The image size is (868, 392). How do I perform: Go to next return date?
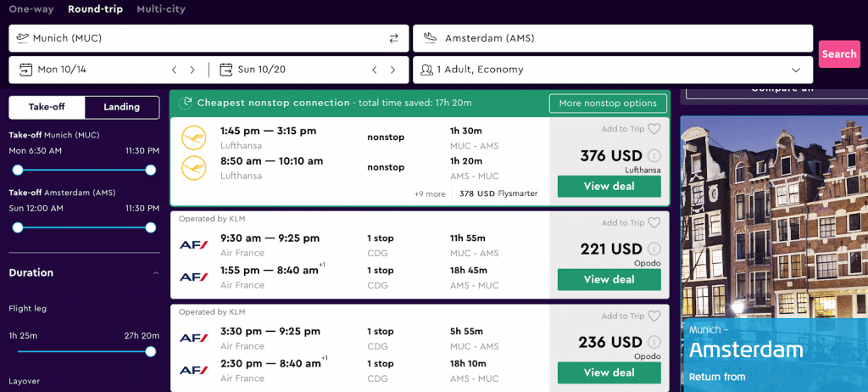[x=392, y=70]
